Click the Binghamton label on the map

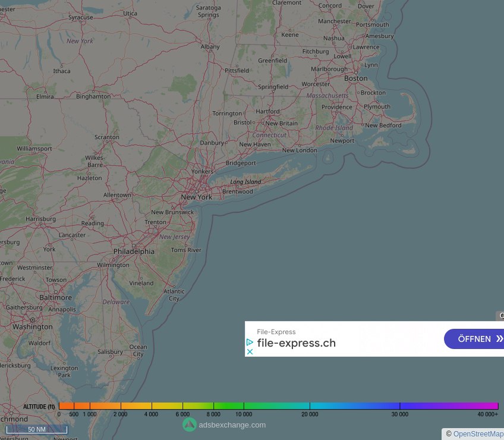[93, 96]
